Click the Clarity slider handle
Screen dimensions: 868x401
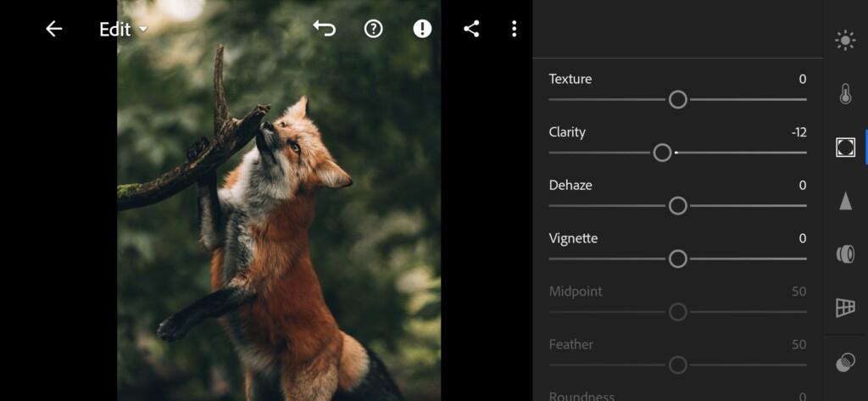pos(662,153)
